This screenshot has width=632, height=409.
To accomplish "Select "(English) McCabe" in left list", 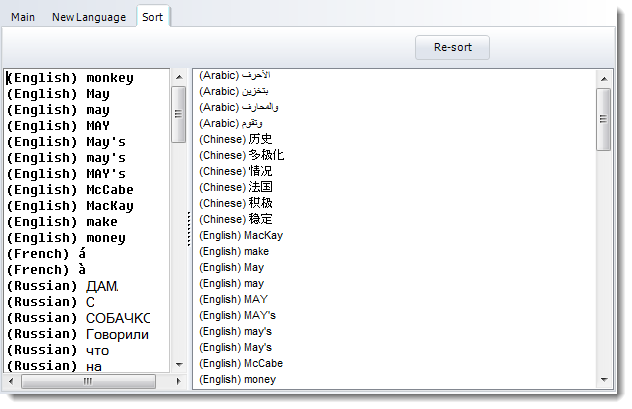I will click(x=70, y=190).
